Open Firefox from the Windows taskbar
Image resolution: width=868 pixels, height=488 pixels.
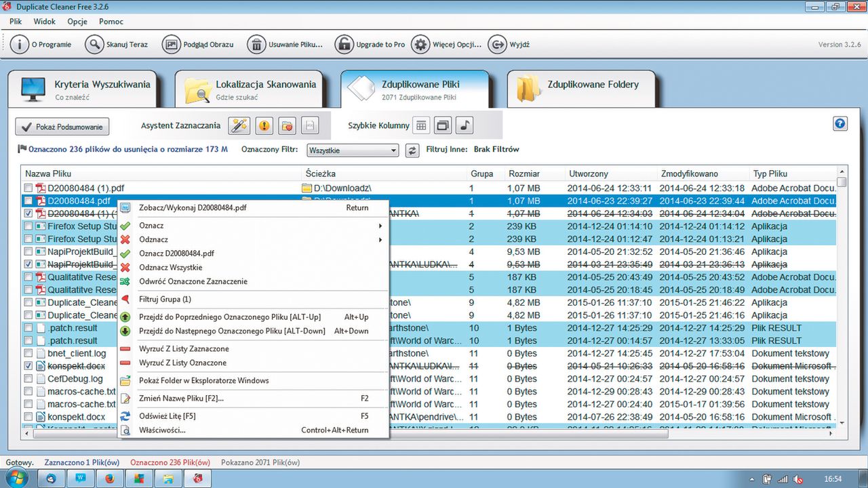[x=109, y=479]
